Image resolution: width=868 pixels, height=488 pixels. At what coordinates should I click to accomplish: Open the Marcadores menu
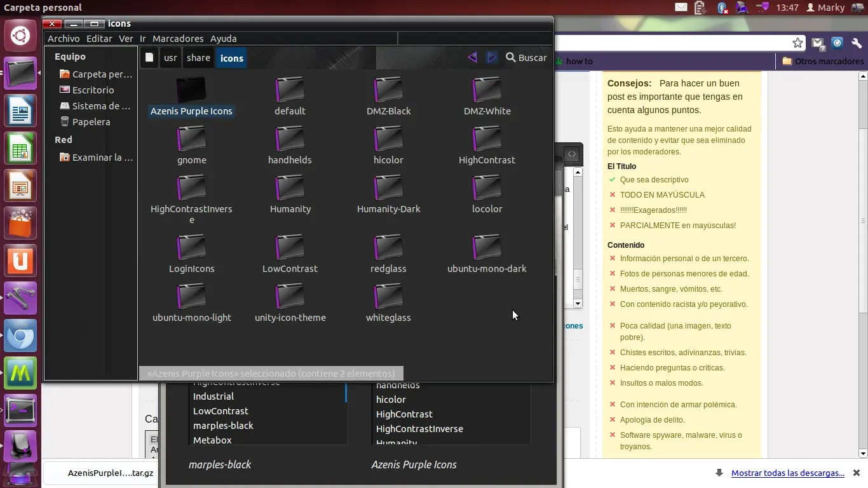coord(177,38)
